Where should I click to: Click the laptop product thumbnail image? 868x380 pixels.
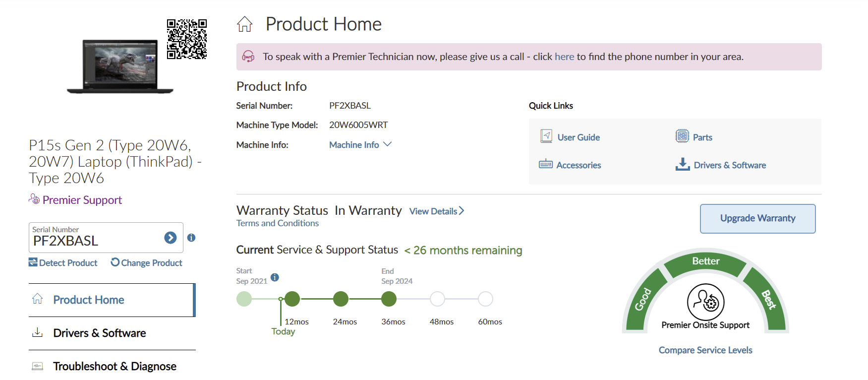(120, 66)
